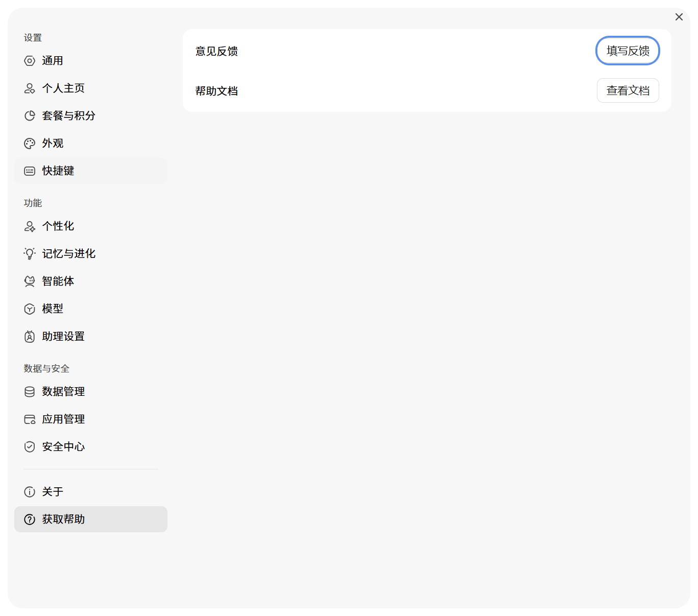Open 助理设置 section
Image resolution: width=698 pixels, height=616 pixels.
coord(91,337)
